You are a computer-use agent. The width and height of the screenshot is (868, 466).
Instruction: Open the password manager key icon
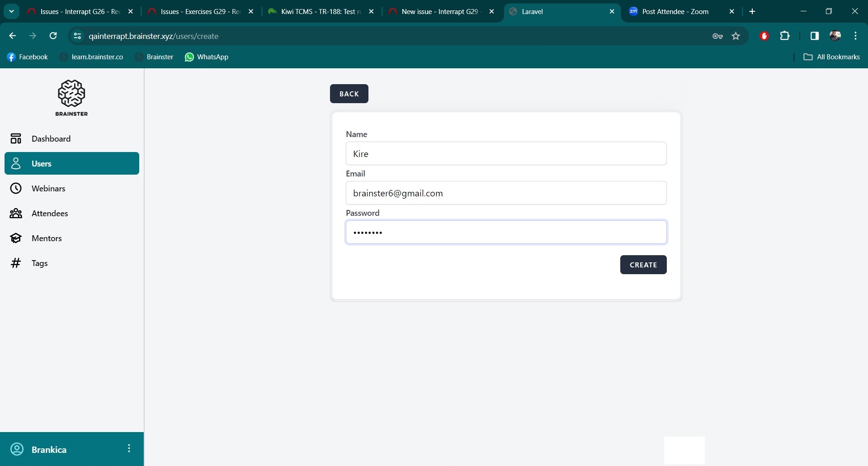(717, 36)
